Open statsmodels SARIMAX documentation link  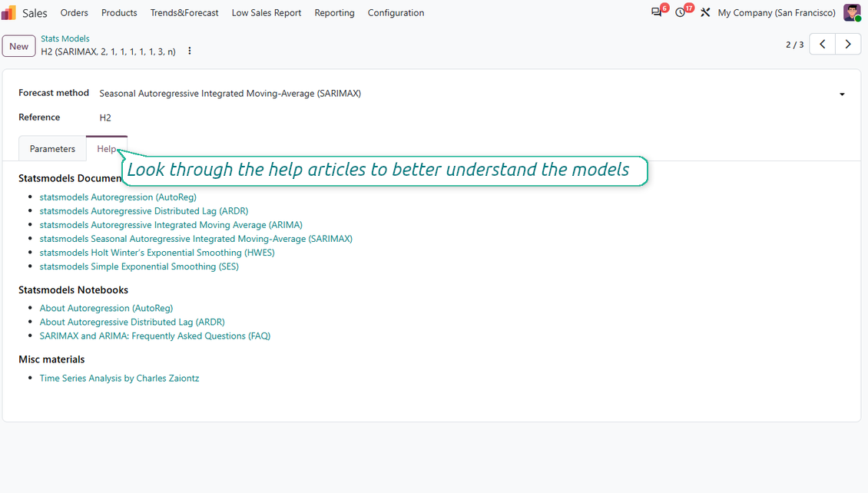[x=196, y=239]
